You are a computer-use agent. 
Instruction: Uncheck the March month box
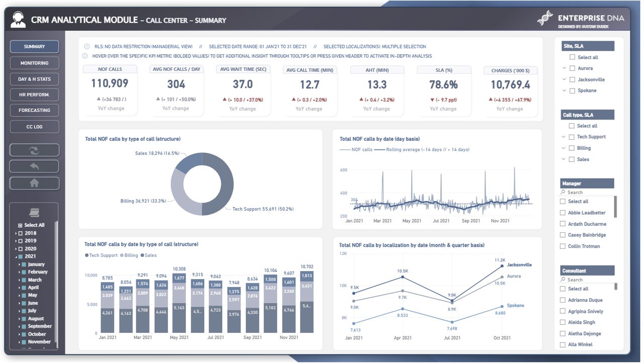point(24,280)
